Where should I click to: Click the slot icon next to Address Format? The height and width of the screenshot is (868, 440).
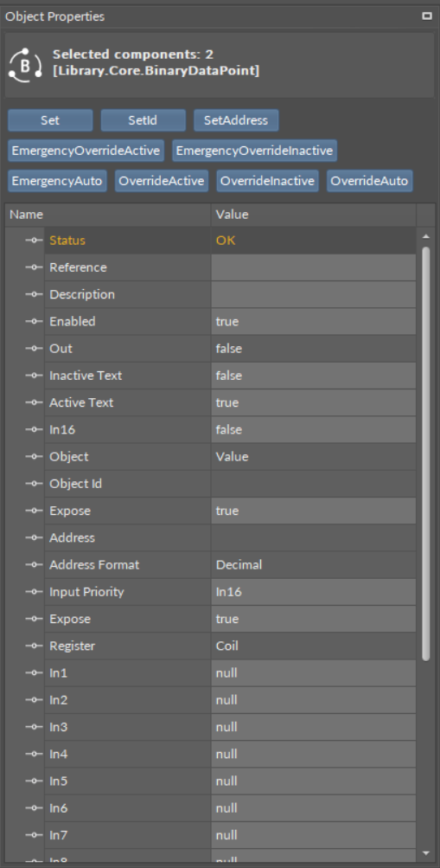[x=35, y=564]
